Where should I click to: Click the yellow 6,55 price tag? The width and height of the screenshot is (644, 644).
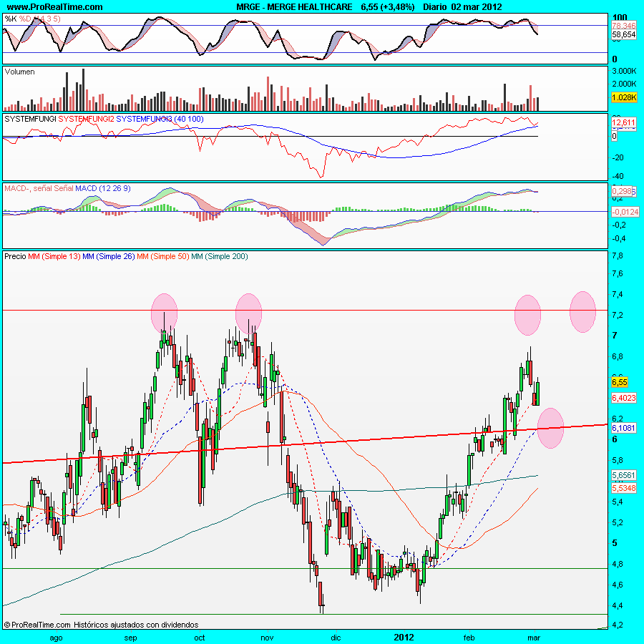(620, 382)
